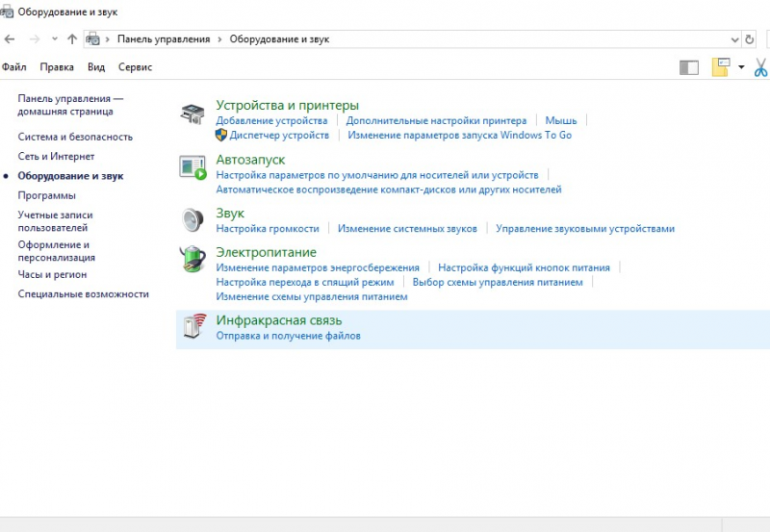Open Система и безопасность in sidebar

tap(75, 137)
